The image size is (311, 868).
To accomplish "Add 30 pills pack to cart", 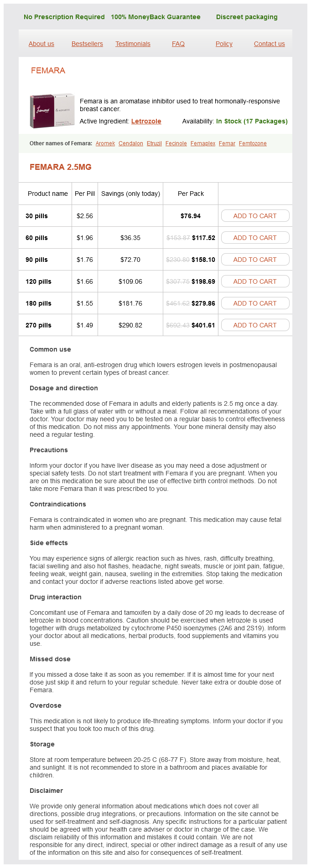I will click(x=255, y=216).
